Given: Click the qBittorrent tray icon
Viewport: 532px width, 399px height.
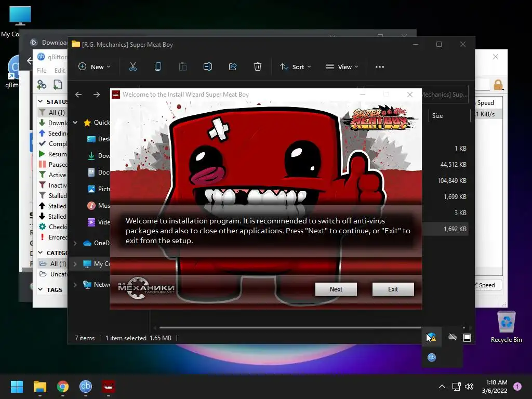Looking at the screenshot, I should 432,357.
